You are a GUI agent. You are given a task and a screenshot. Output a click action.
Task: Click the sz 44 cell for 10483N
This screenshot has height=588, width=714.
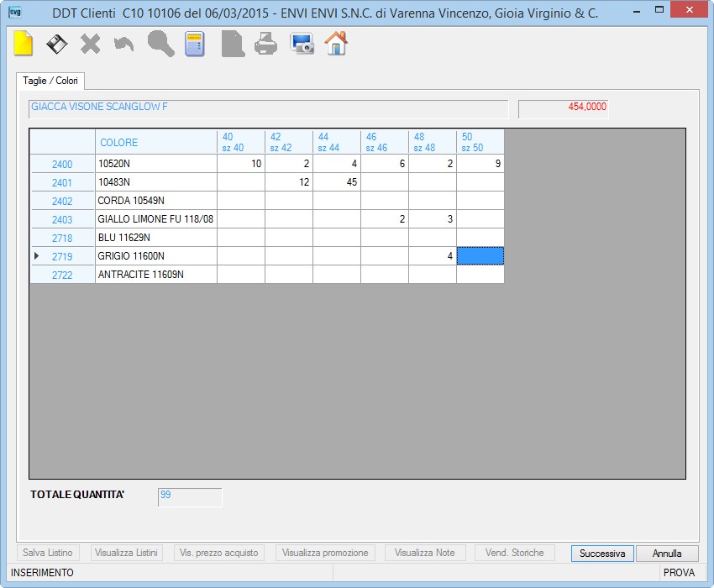(x=337, y=182)
